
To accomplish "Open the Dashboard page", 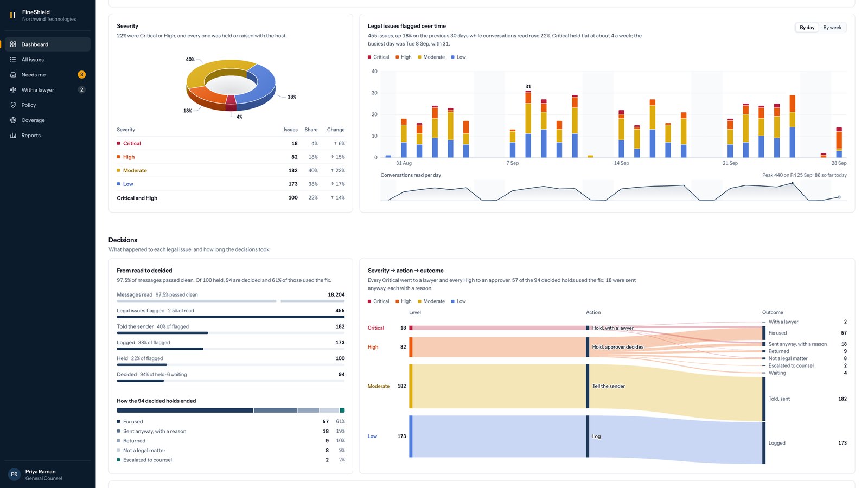I will tap(48, 44).
